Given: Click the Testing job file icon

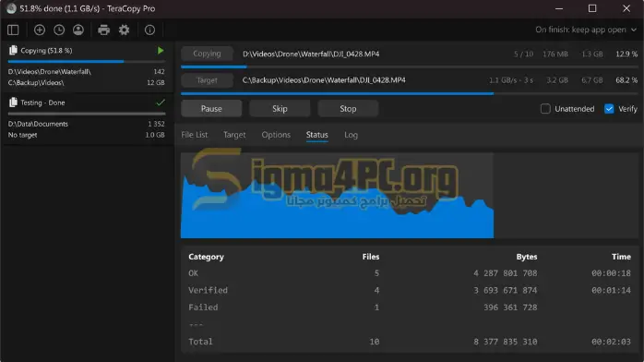Looking at the screenshot, I should 13,102.
